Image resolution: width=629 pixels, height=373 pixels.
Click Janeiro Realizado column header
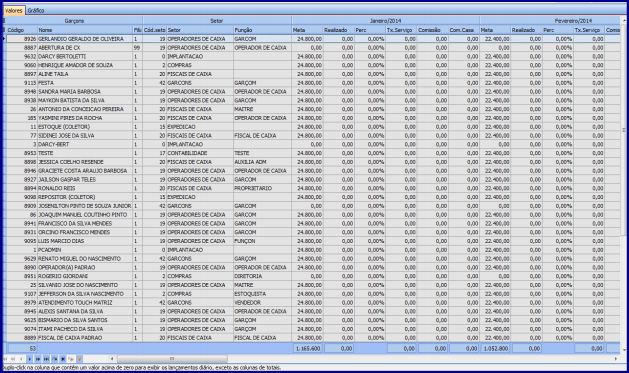coord(339,30)
